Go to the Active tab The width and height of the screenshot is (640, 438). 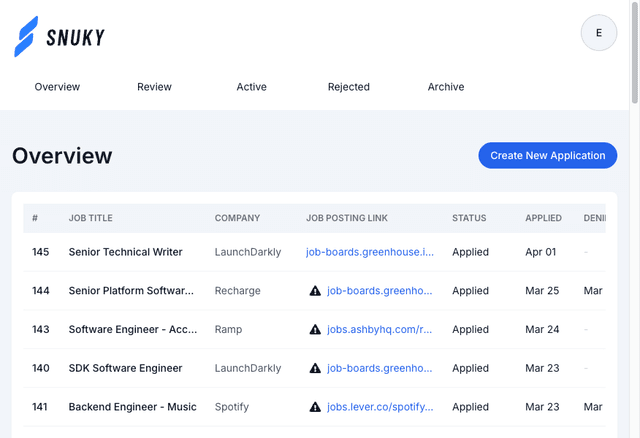point(251,87)
